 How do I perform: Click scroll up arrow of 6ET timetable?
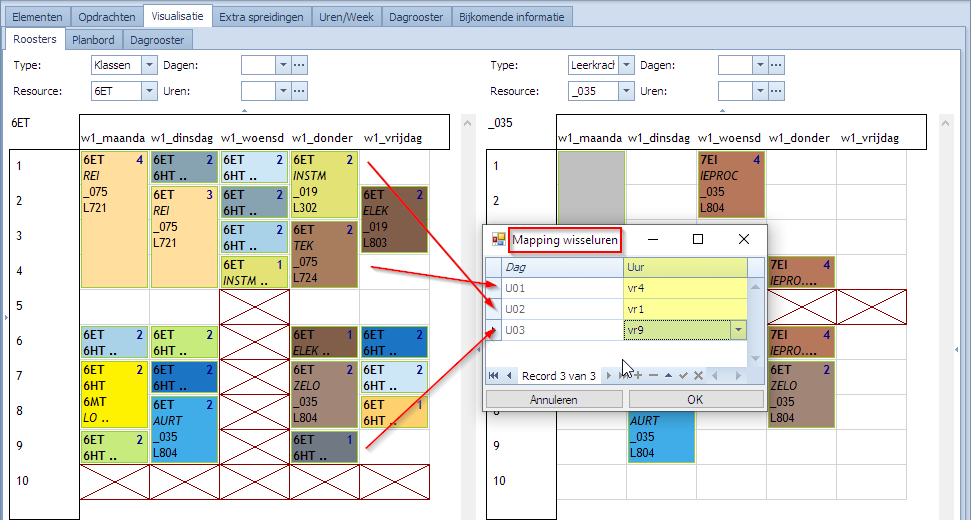point(468,123)
